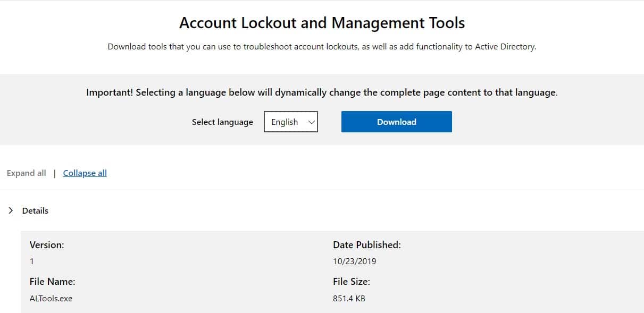
Task: Click the Details section heading
Action: [x=35, y=210]
